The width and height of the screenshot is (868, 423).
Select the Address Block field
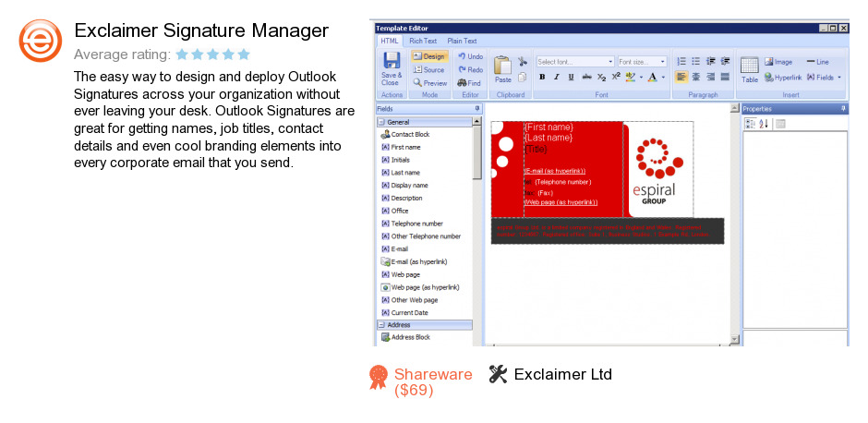[x=405, y=337]
